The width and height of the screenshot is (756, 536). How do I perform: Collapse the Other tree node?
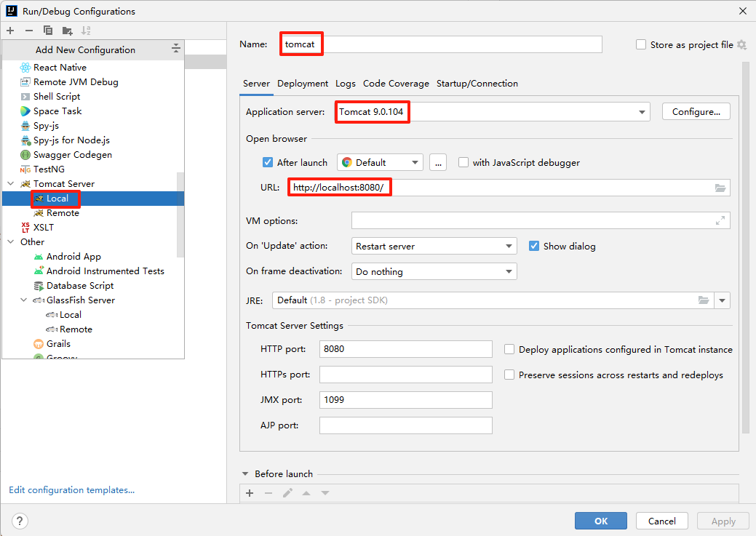(x=11, y=242)
